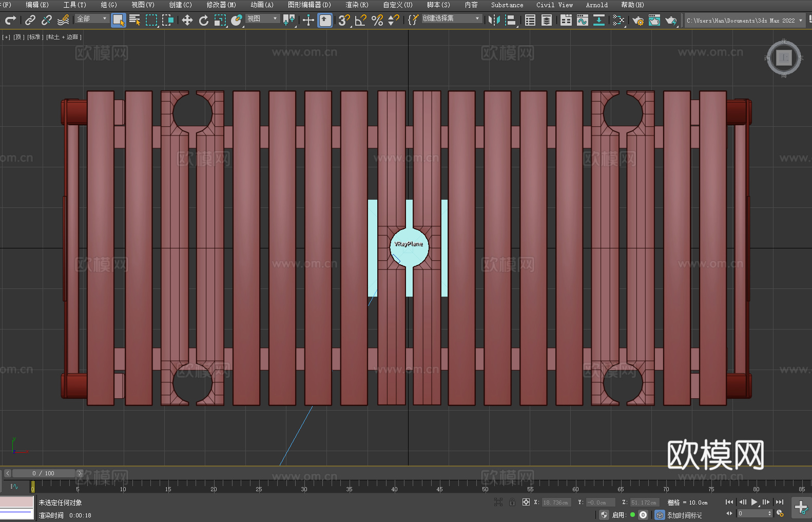Click the 添加时间标记 label
The image size is (812, 522).
pos(684,515)
